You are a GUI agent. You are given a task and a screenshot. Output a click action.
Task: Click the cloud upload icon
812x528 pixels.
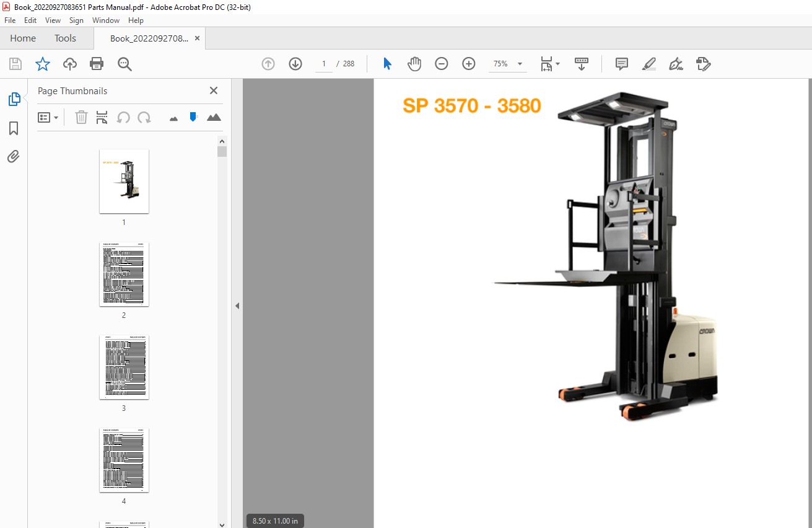pos(70,64)
